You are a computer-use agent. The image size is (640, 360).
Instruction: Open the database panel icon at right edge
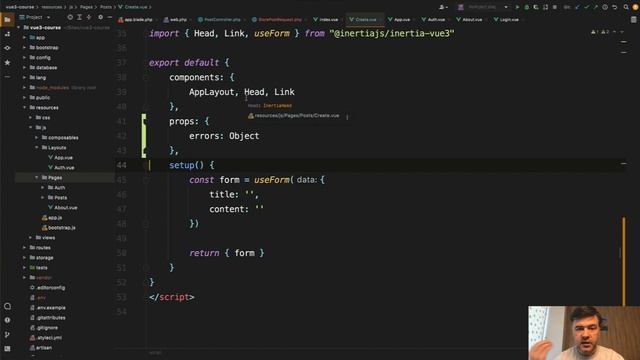click(633, 20)
